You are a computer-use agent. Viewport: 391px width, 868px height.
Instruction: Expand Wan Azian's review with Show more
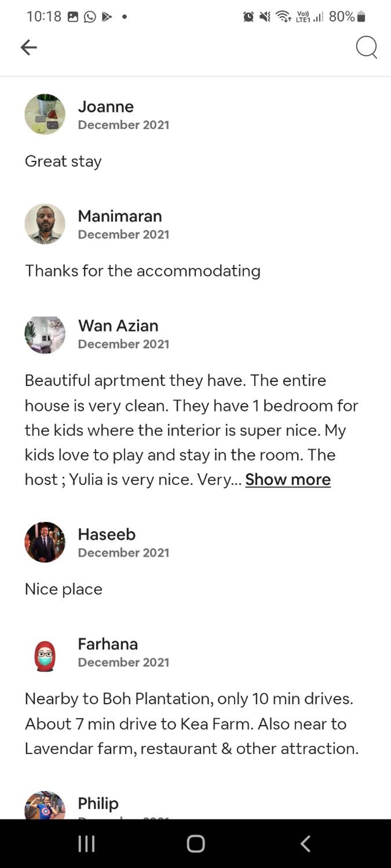click(288, 480)
